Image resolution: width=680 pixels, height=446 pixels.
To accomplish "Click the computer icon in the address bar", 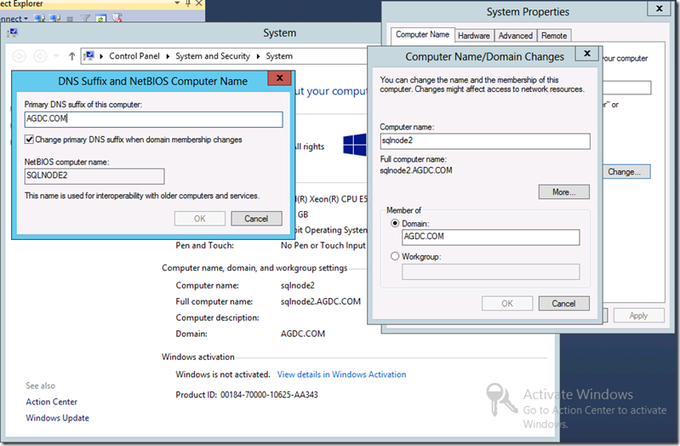I will pos(89,56).
